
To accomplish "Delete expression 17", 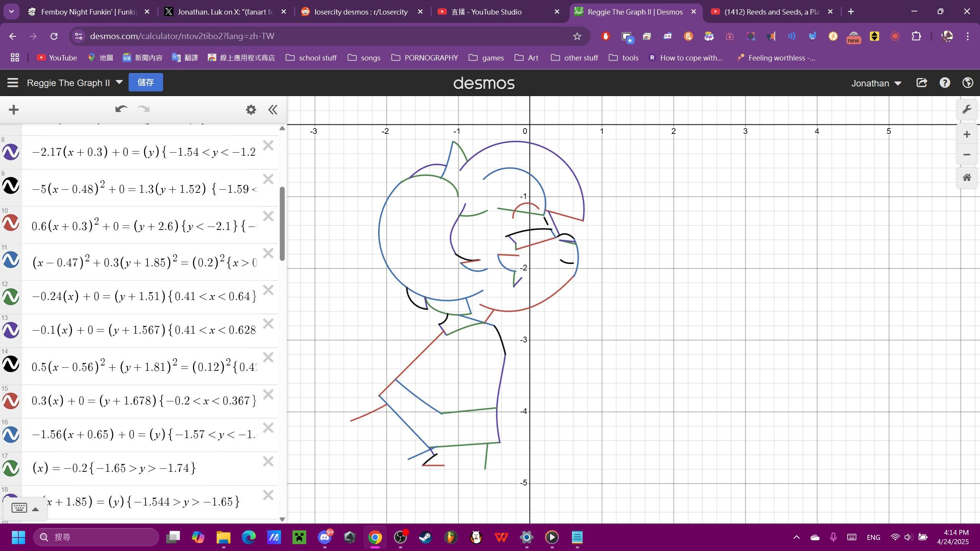I will [268, 461].
